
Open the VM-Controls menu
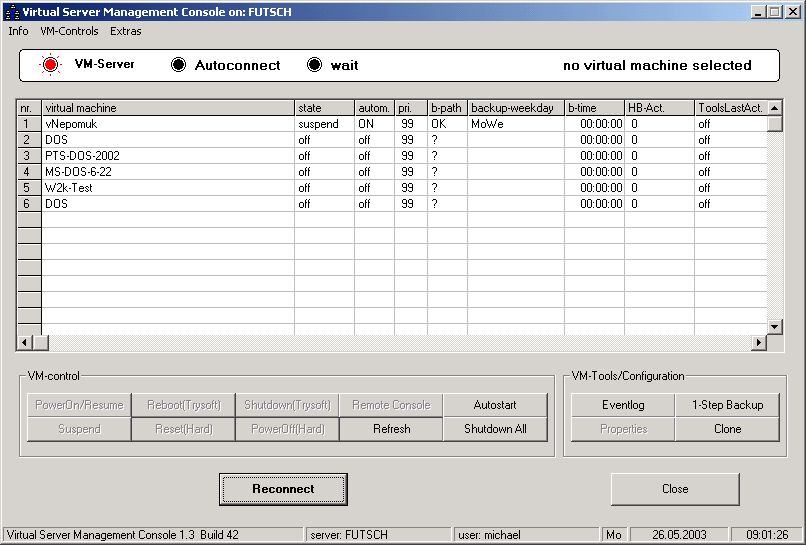pyautogui.click(x=69, y=31)
